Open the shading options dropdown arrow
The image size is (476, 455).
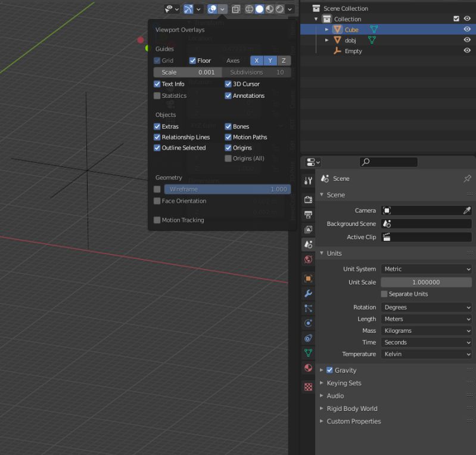point(290,10)
